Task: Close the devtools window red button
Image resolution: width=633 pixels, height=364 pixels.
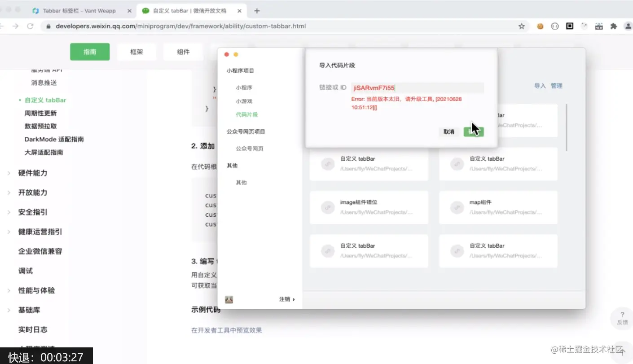Action: pyautogui.click(x=227, y=54)
